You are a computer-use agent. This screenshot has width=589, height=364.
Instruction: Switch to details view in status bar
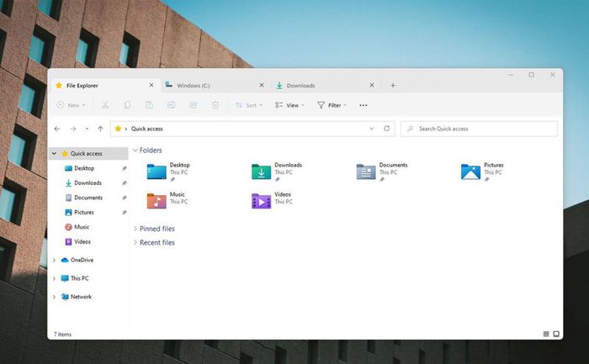546,334
